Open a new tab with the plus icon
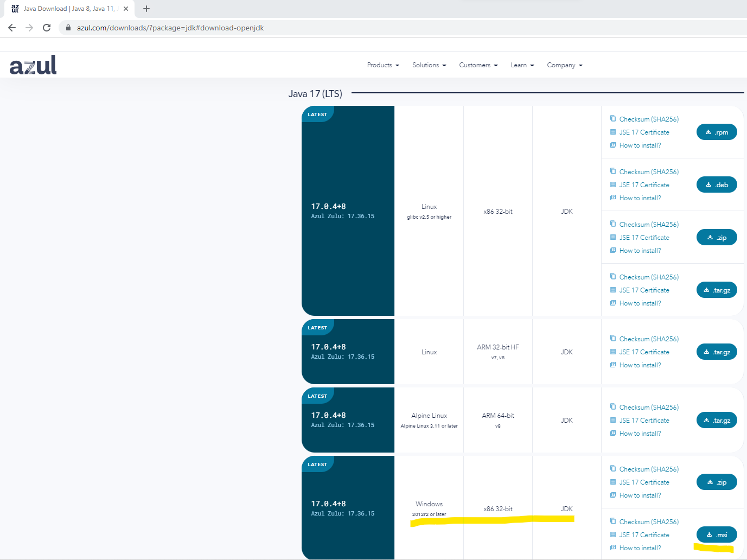The height and width of the screenshot is (560, 747). click(x=146, y=9)
